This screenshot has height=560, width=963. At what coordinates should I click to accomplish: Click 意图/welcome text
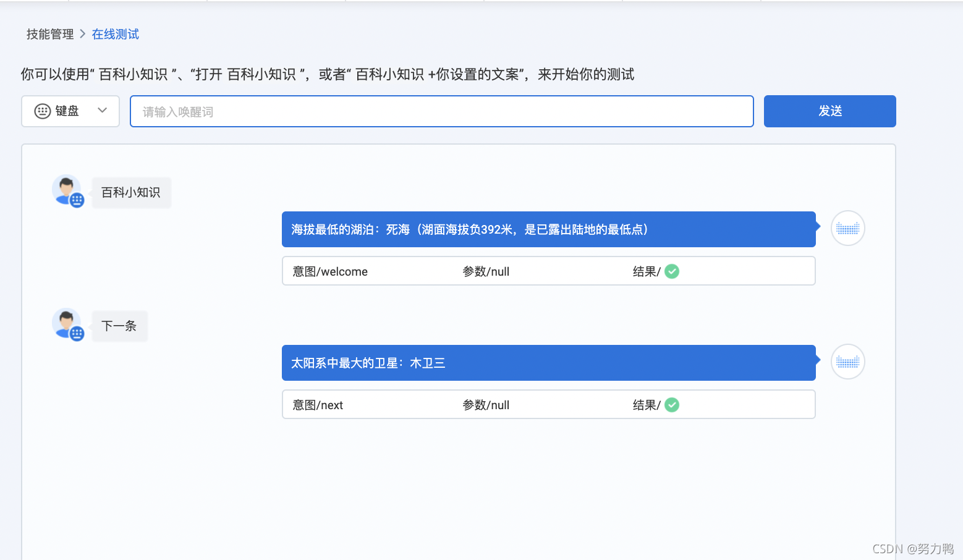coord(330,271)
